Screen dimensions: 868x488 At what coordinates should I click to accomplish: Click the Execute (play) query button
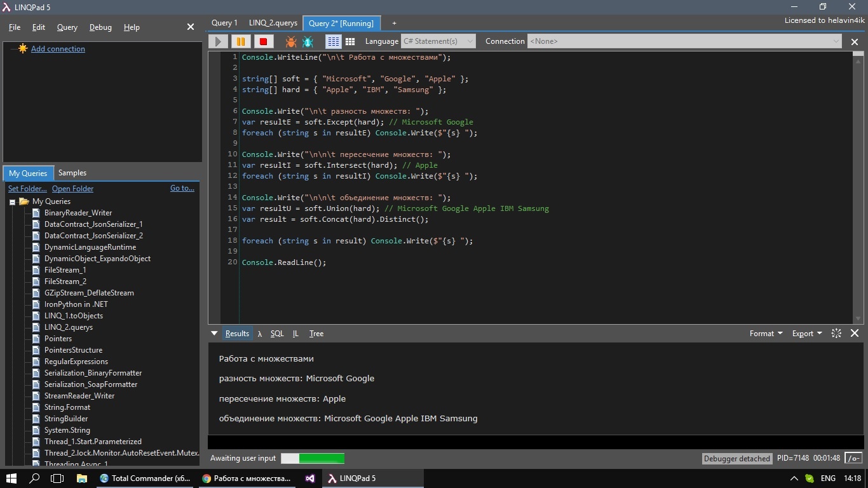(218, 41)
